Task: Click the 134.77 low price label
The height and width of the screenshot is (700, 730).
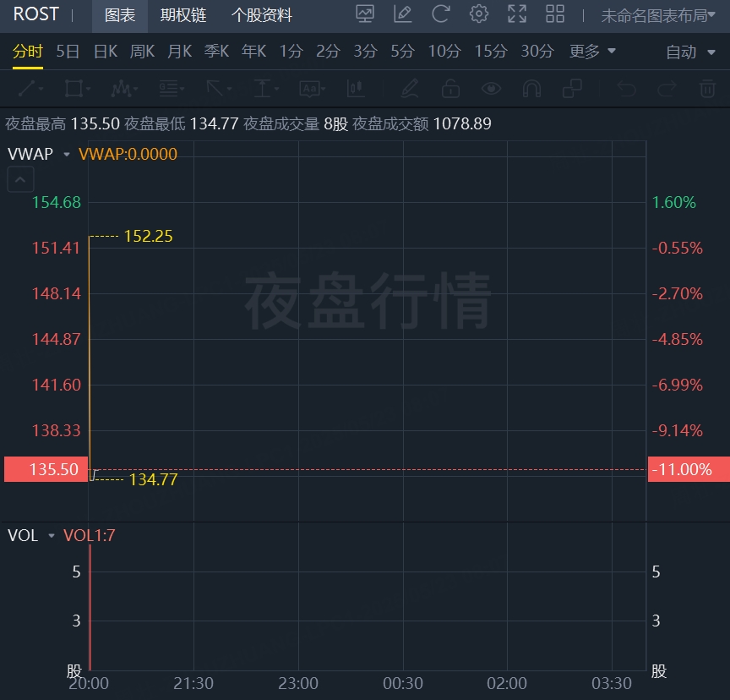Action: pyautogui.click(x=153, y=479)
